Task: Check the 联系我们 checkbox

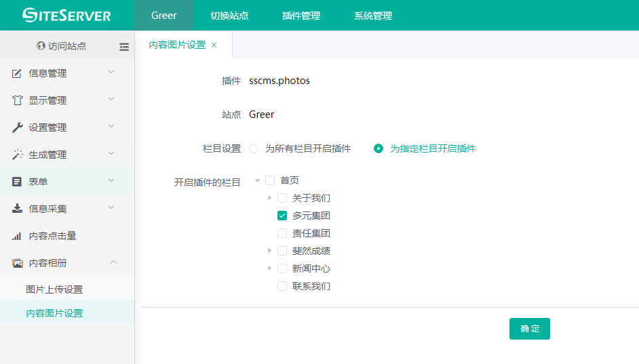Action: pos(282,286)
